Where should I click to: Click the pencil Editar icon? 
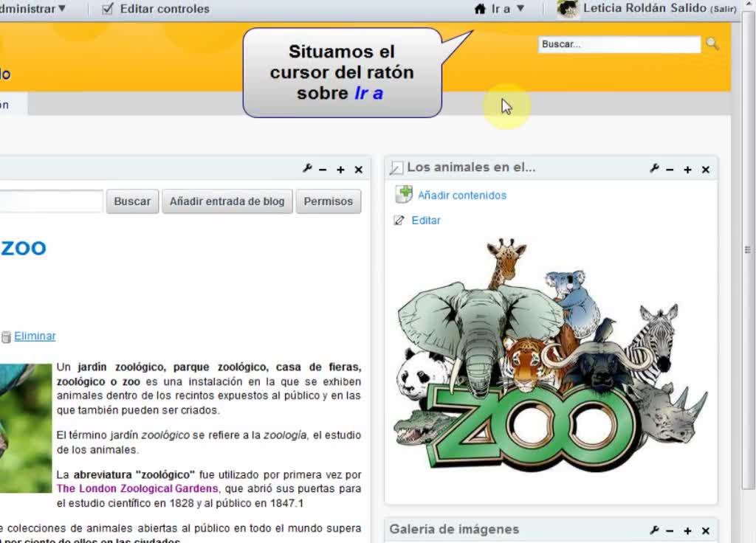tap(399, 221)
